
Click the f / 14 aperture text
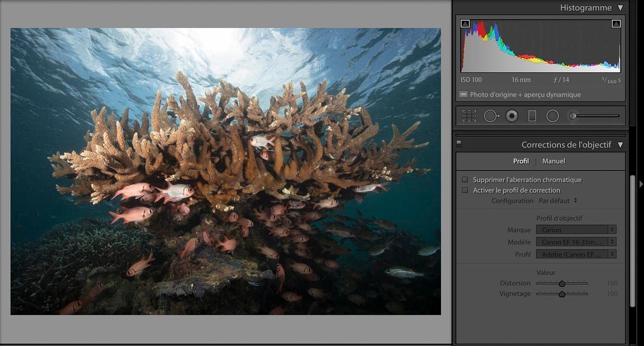click(x=561, y=80)
